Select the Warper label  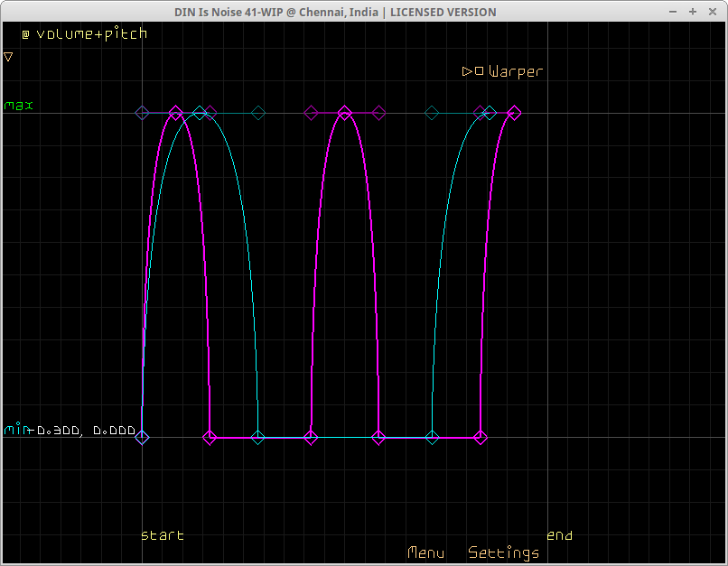tap(516, 71)
